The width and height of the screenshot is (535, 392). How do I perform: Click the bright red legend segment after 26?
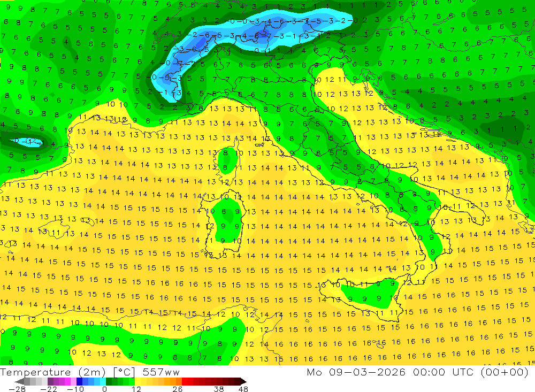click(x=185, y=381)
